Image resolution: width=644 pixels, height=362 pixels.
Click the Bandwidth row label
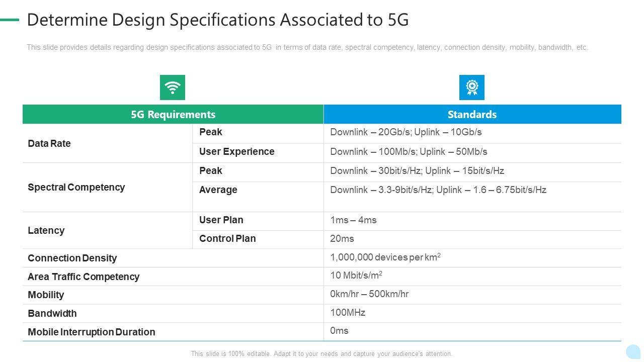tap(52, 314)
